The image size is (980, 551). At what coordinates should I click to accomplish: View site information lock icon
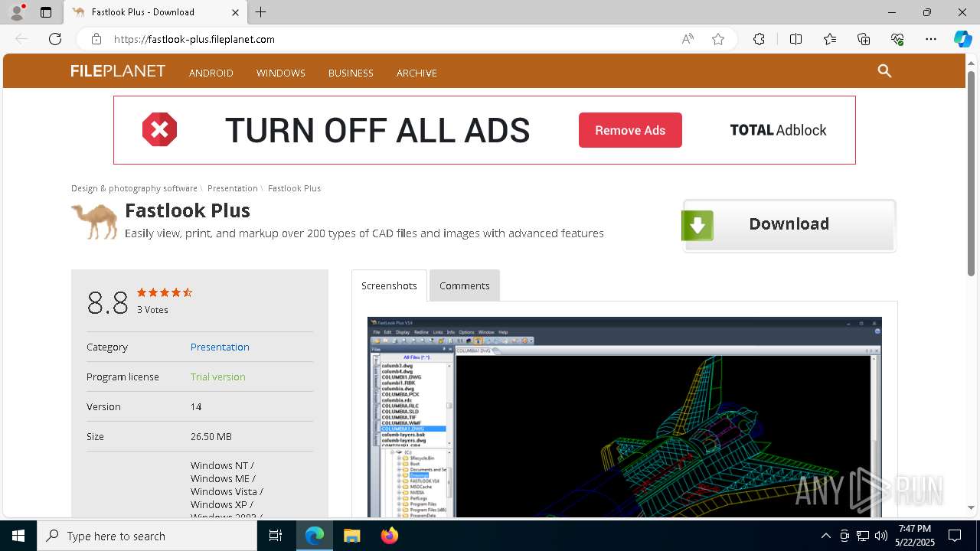pyautogui.click(x=96, y=39)
